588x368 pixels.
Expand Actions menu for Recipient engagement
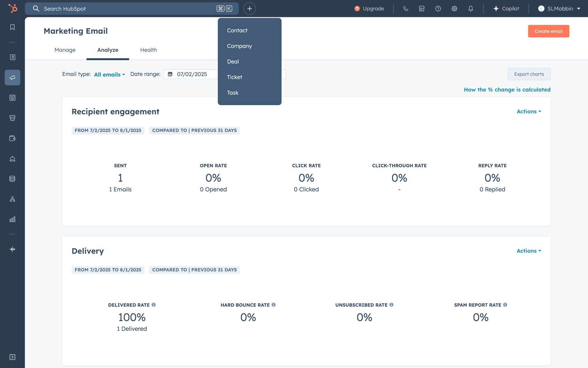coord(529,111)
